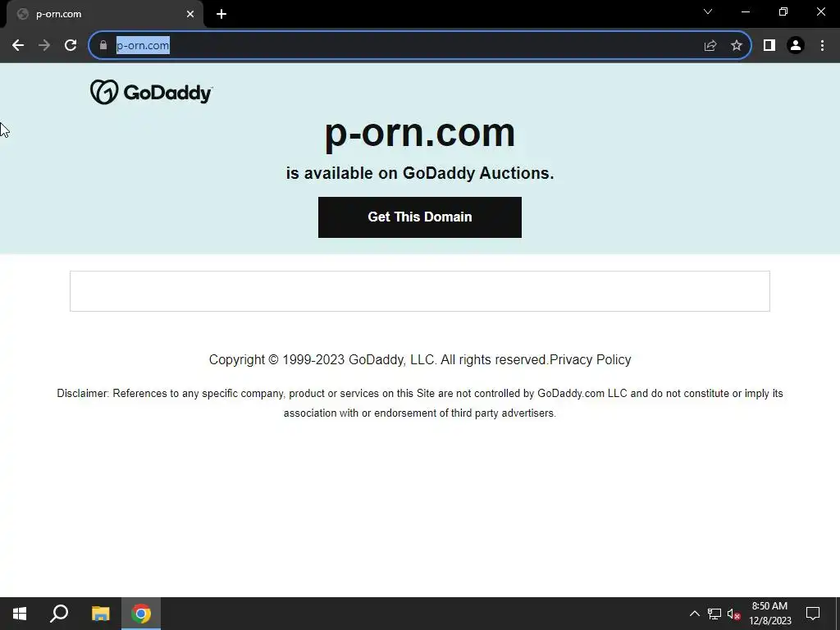
Task: Open the Chrome profile menu
Action: coord(796,46)
